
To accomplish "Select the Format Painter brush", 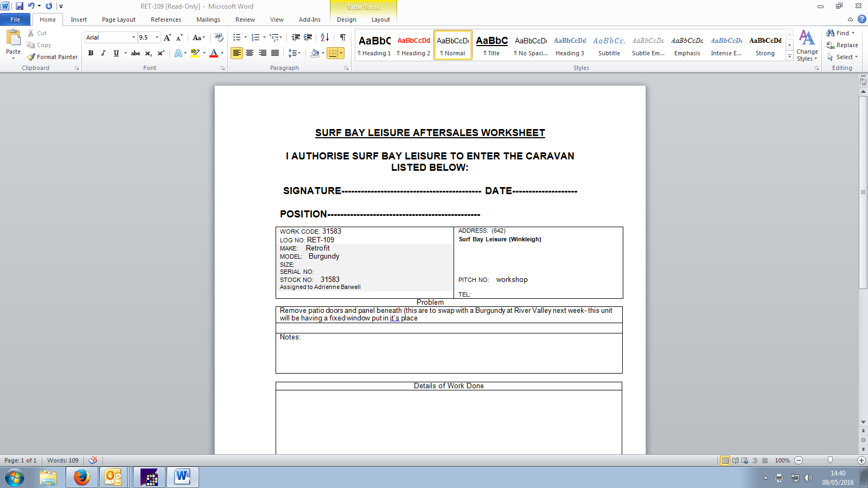I will coord(53,57).
